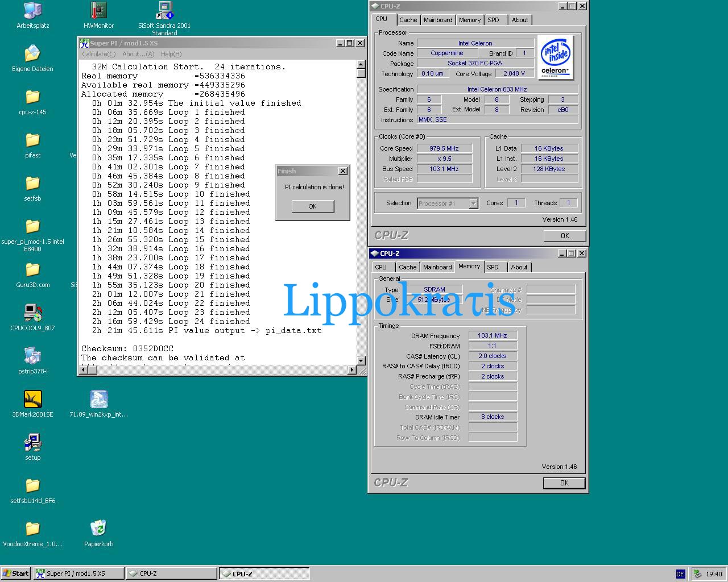Click the Multiplier x 9.5 field

coord(444,159)
